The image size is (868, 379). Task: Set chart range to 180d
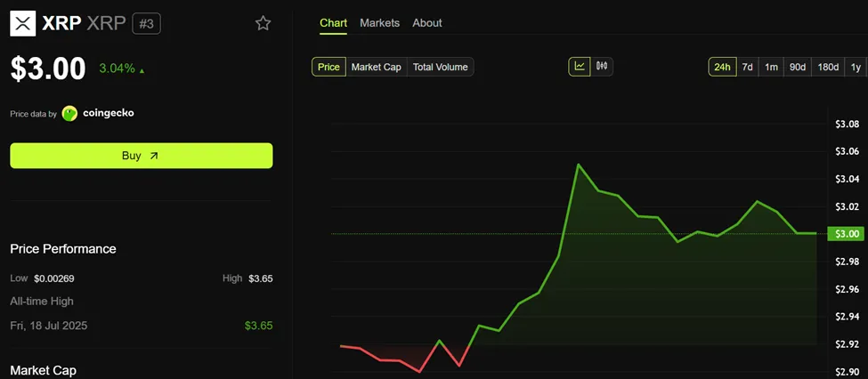(x=828, y=67)
